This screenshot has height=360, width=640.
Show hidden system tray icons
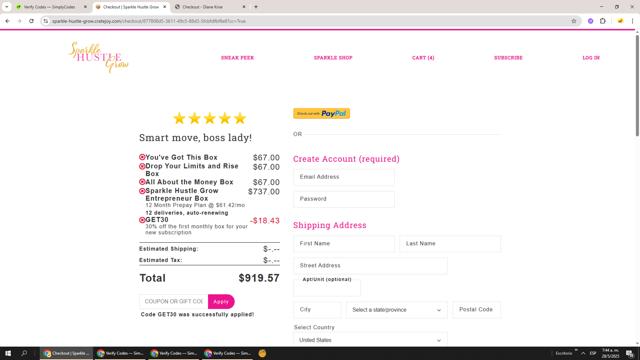[583, 353]
